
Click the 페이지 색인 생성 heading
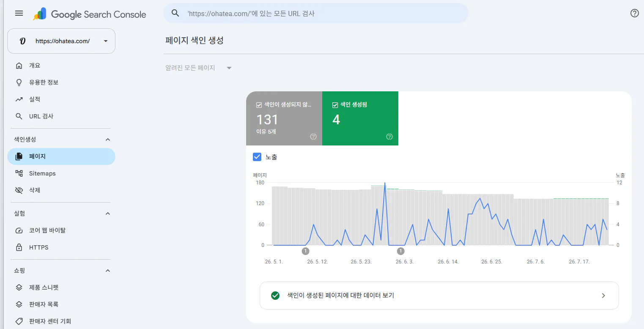pyautogui.click(x=195, y=41)
